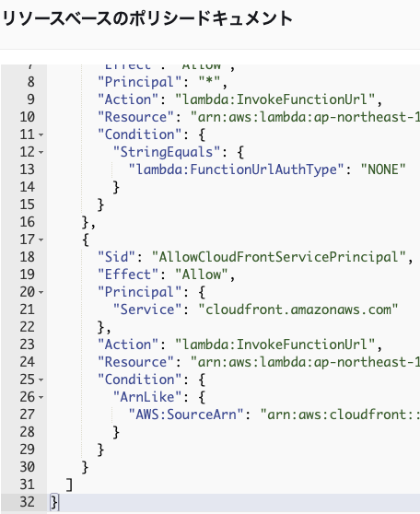
Task: Collapse the fold arrow on line 11
Action: (41, 134)
